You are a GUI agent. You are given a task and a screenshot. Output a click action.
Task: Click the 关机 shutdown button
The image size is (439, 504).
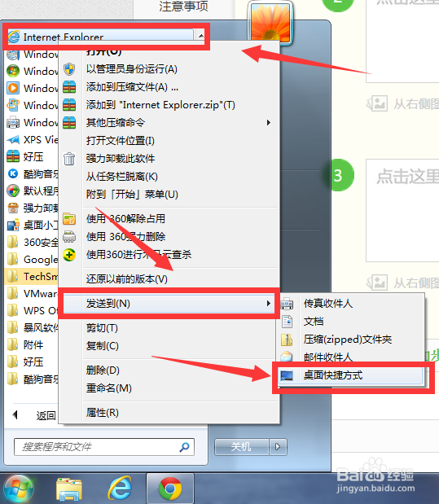click(241, 447)
